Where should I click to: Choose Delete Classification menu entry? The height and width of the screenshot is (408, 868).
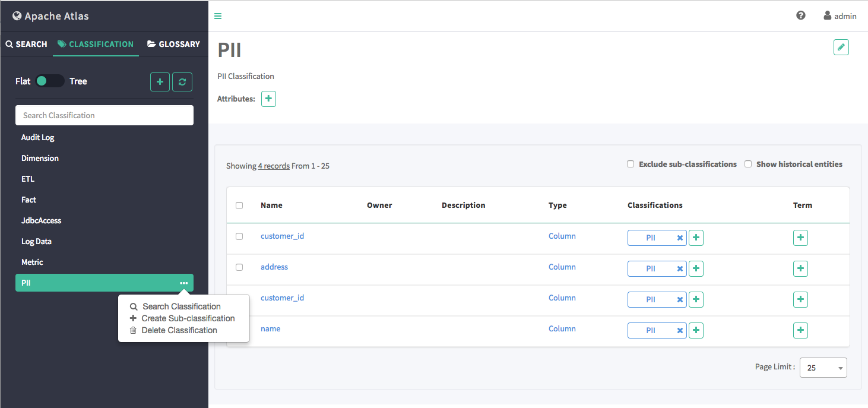point(173,330)
